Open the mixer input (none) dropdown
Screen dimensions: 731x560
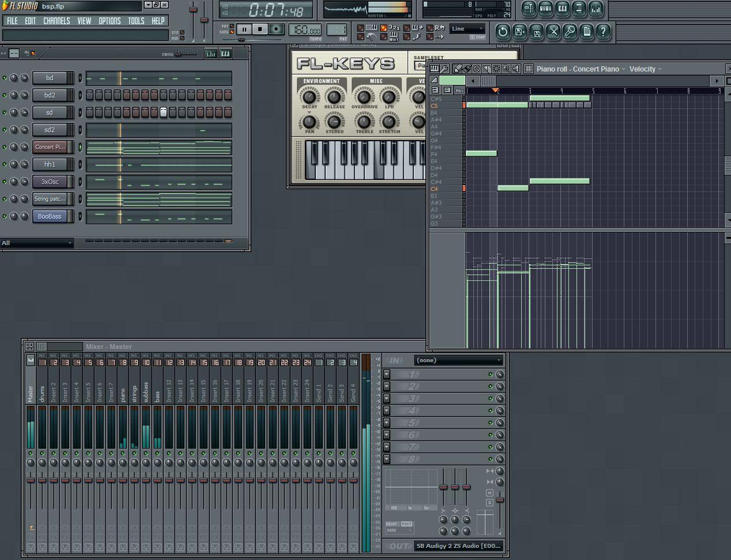(458, 360)
